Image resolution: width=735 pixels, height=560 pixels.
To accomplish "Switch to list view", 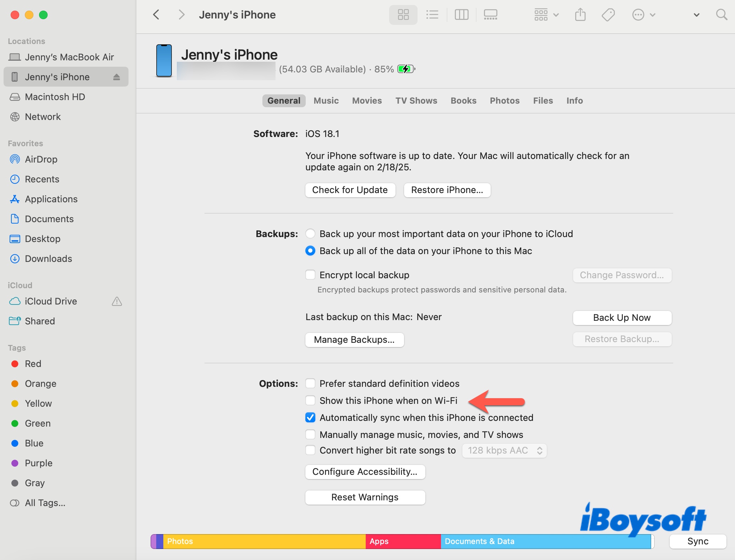I will coord(432,15).
